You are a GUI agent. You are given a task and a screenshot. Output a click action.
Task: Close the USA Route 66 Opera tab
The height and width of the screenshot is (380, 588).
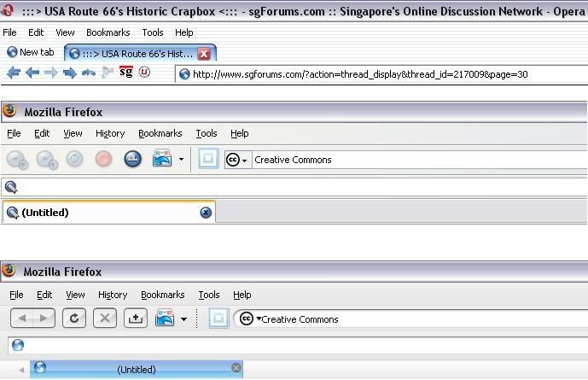[x=204, y=54]
